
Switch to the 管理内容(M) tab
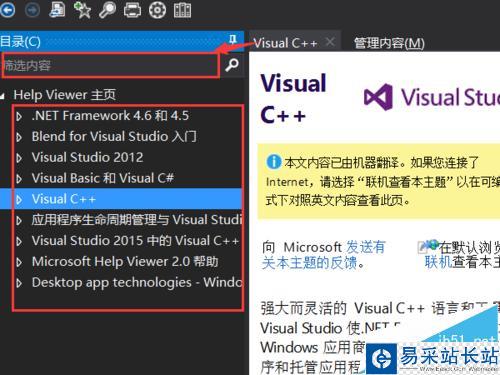click(x=389, y=43)
